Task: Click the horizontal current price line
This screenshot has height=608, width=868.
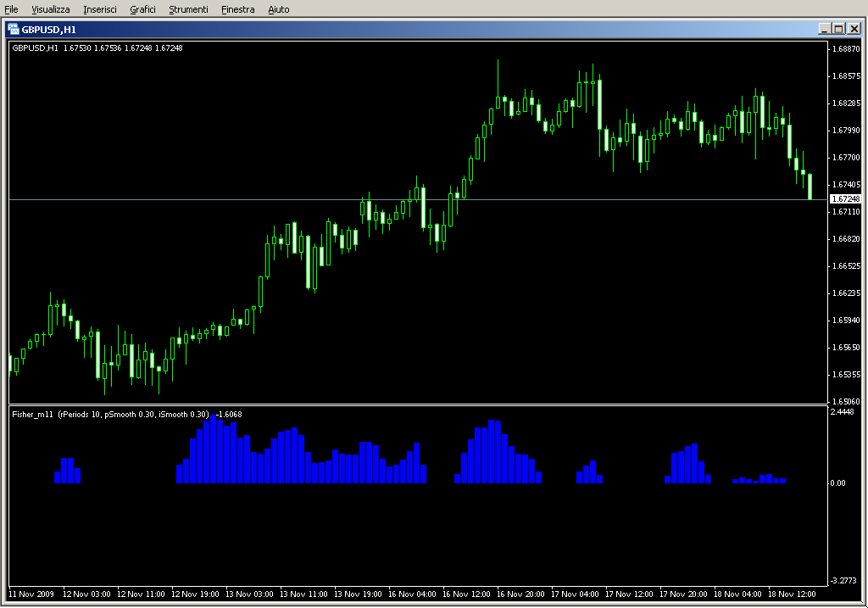Action: tap(418, 199)
